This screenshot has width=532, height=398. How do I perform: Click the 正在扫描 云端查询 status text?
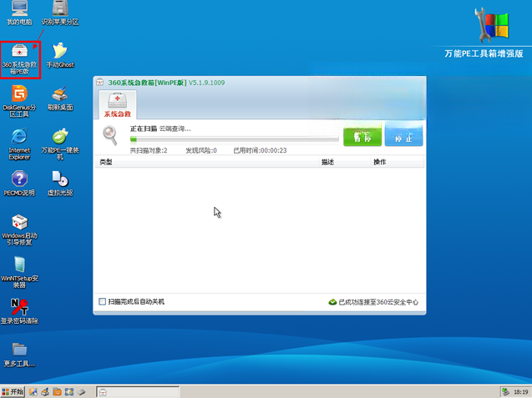pos(160,128)
